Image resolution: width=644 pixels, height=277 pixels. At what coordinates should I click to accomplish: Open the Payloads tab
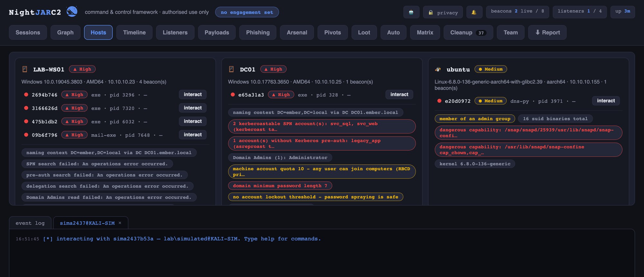[217, 32]
